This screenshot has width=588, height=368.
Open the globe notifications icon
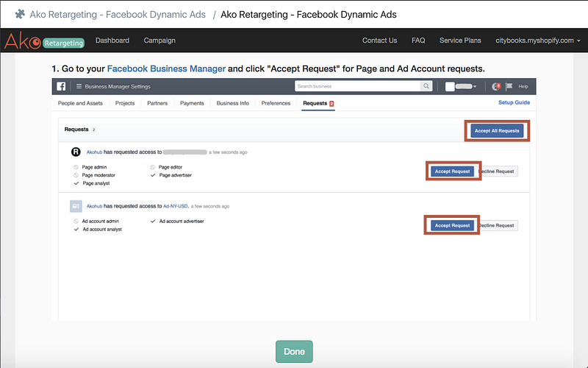click(495, 86)
